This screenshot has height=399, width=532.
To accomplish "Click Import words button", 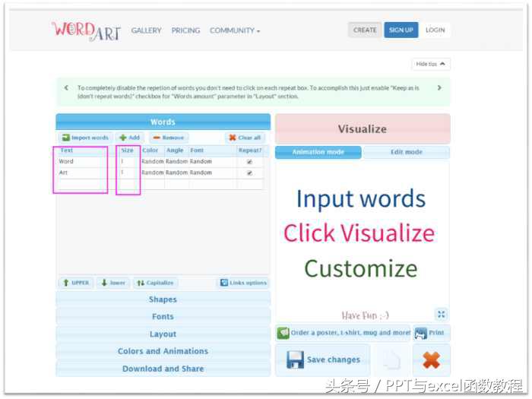I will tap(85, 138).
